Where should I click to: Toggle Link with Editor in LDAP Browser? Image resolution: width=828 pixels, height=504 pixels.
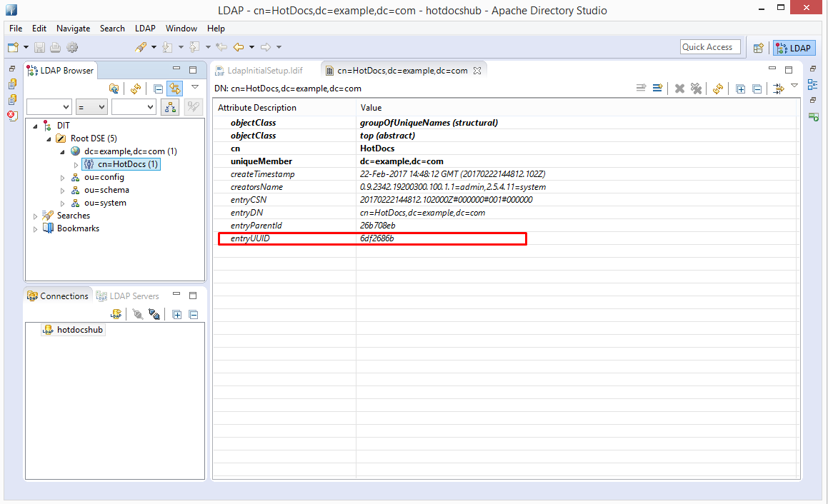click(x=174, y=89)
